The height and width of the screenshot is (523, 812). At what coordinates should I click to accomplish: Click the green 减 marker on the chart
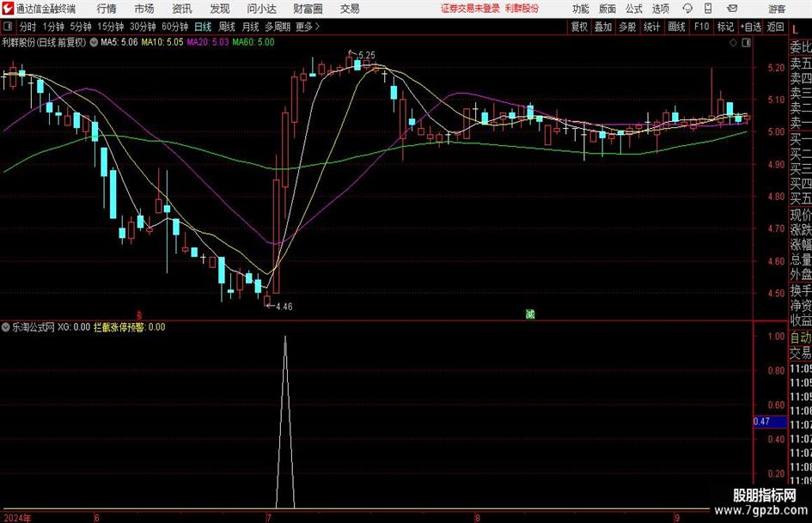coord(530,313)
